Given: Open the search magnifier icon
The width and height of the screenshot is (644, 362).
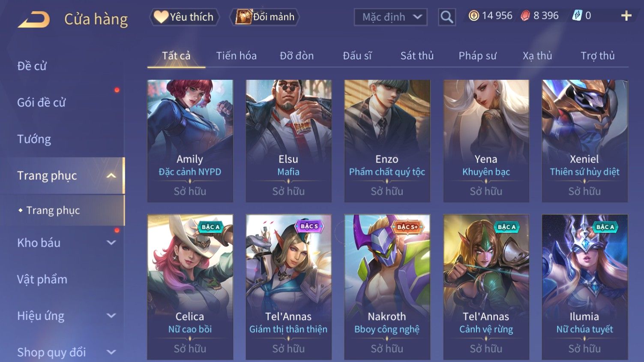Looking at the screenshot, I should coord(446,17).
